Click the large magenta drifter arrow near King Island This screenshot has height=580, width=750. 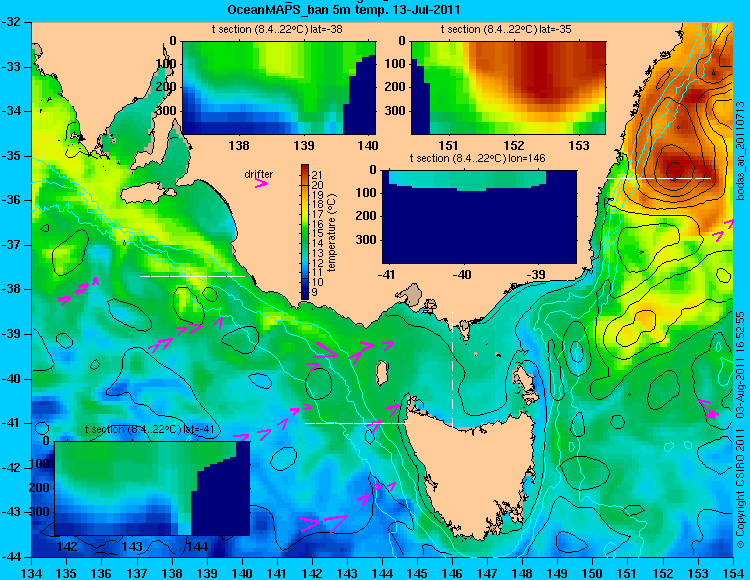[325, 351]
